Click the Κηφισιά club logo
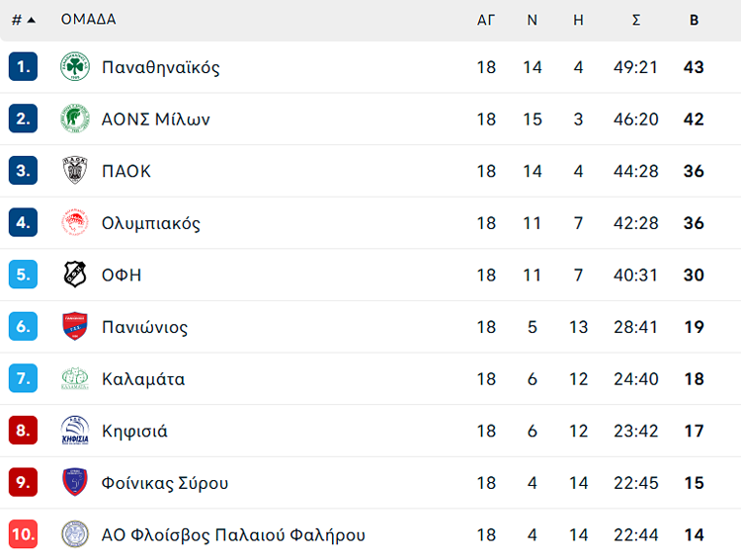Image resolution: width=741 pixels, height=560 pixels. (75, 431)
